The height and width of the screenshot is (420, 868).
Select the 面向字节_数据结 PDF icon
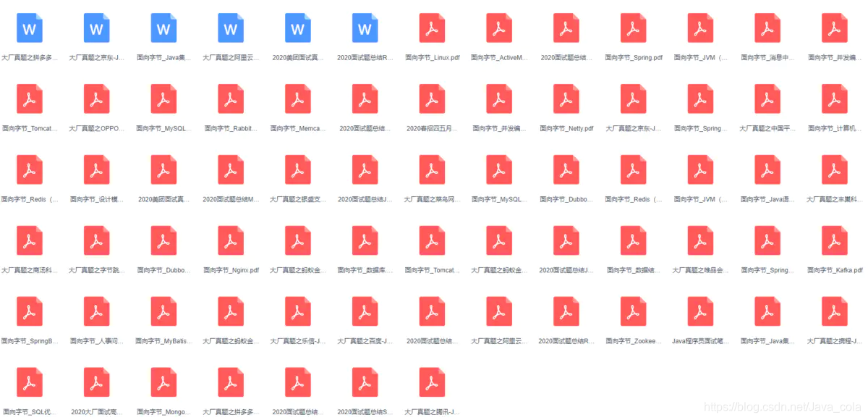coord(634,241)
